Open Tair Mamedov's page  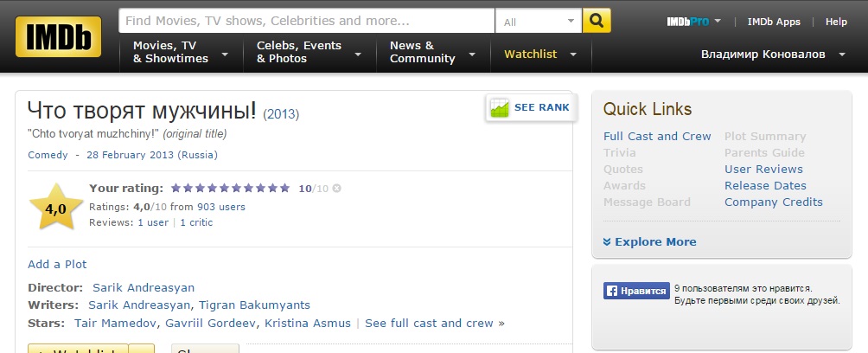[118, 323]
